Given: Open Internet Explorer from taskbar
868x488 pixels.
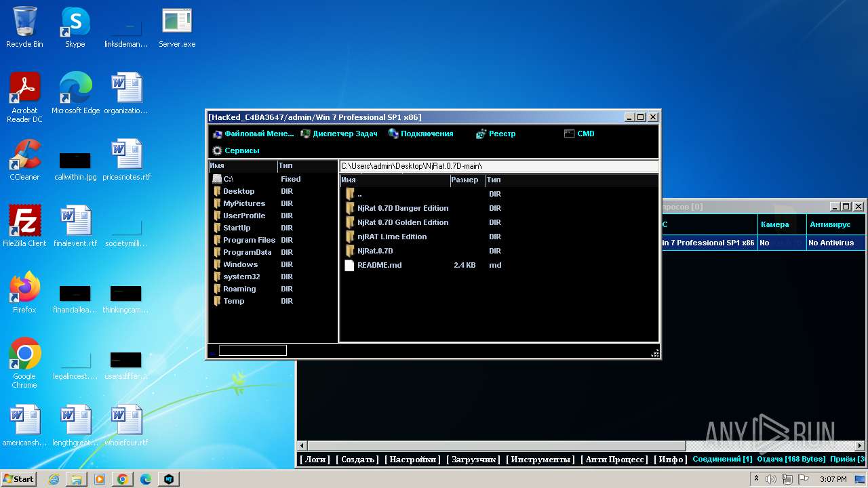Looking at the screenshot, I should click(54, 479).
